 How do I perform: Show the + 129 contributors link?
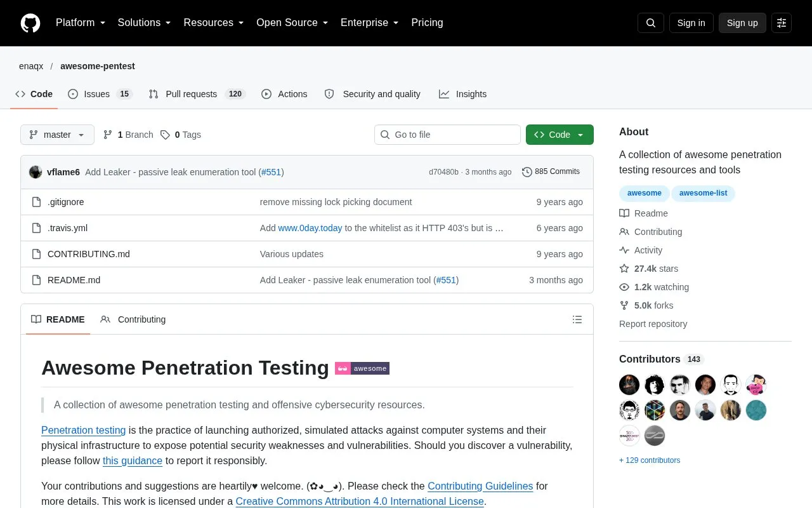click(x=650, y=460)
